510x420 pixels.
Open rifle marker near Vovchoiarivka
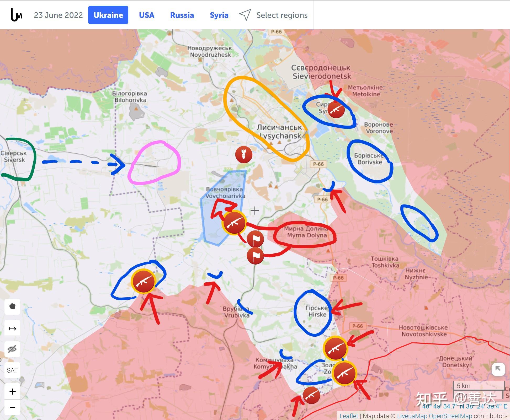point(234,223)
